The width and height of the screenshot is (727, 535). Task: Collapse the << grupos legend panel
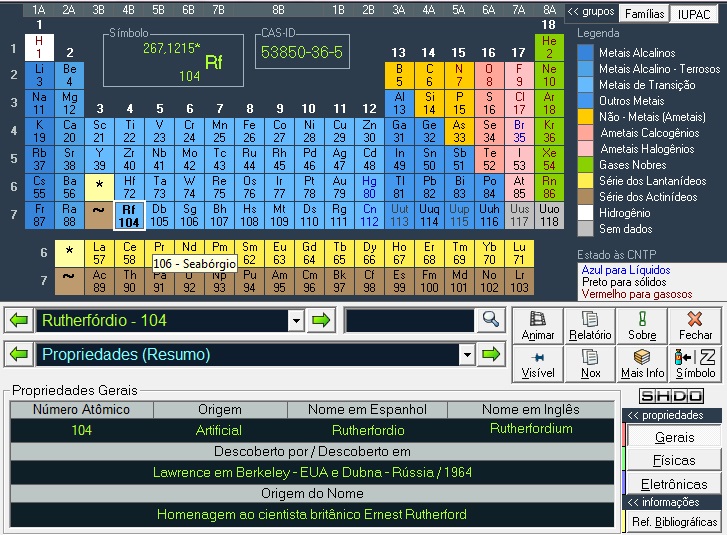coord(590,14)
